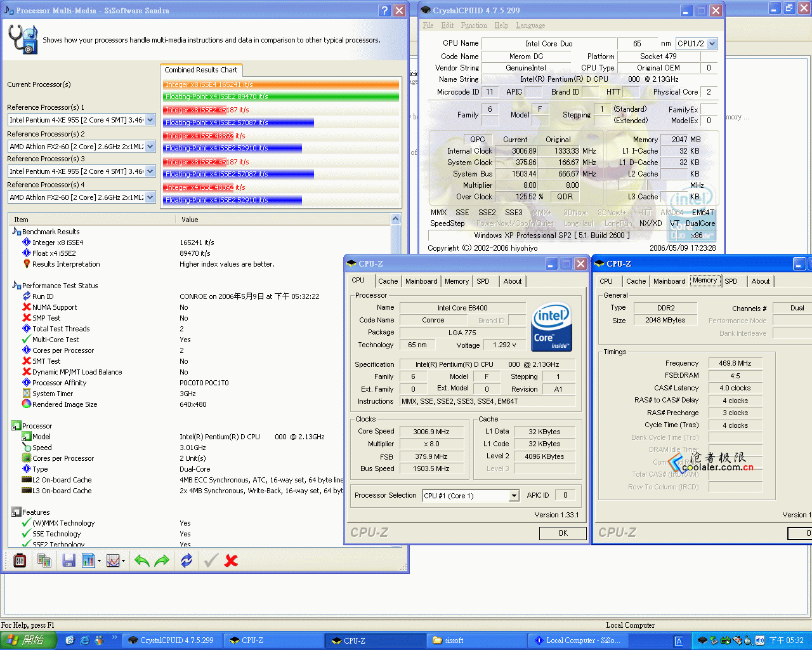Open Language menu in CrystalCPUID
812x650 pixels.
coord(530,25)
